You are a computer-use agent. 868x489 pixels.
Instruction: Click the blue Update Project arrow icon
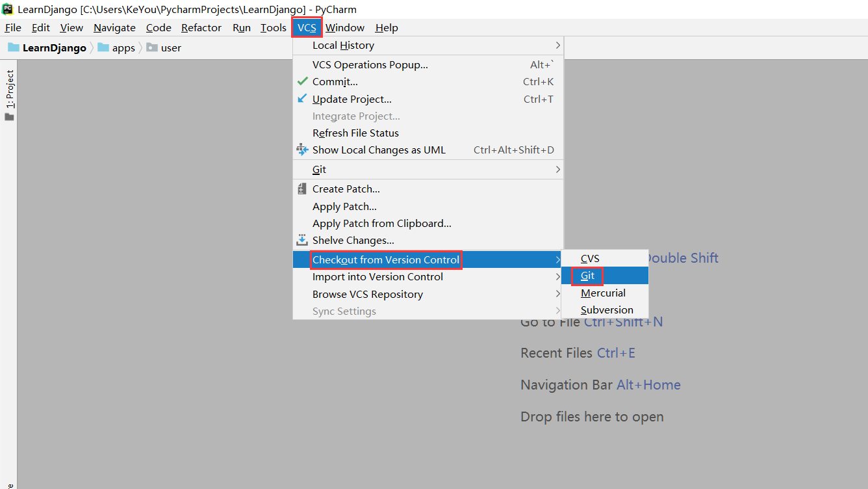tap(302, 99)
